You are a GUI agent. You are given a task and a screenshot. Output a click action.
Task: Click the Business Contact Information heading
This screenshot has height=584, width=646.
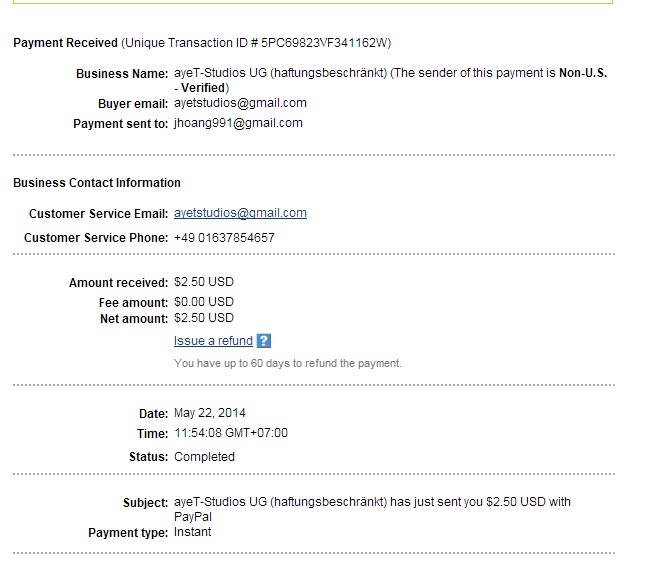click(97, 183)
